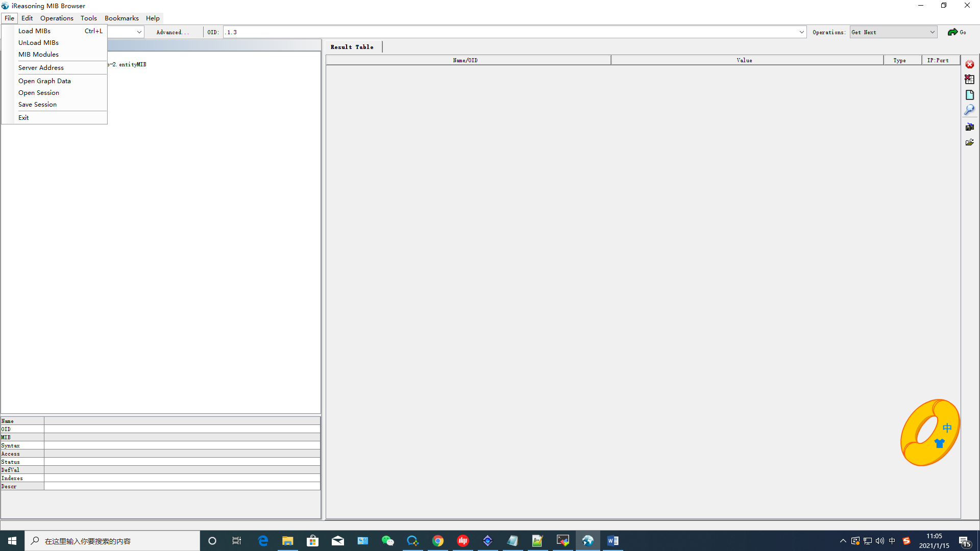
Task: Click the save results floppy icon
Action: click(969, 127)
